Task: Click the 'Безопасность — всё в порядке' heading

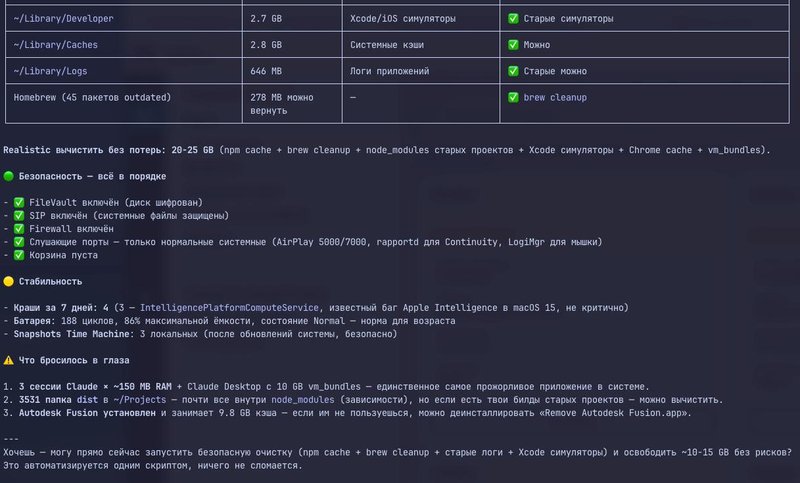Action: click(92, 176)
